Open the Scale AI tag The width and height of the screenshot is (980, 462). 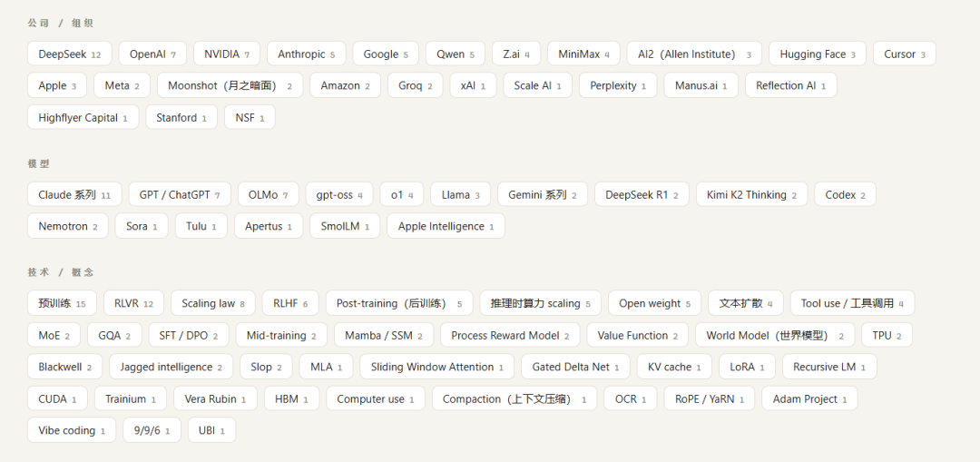(537, 85)
